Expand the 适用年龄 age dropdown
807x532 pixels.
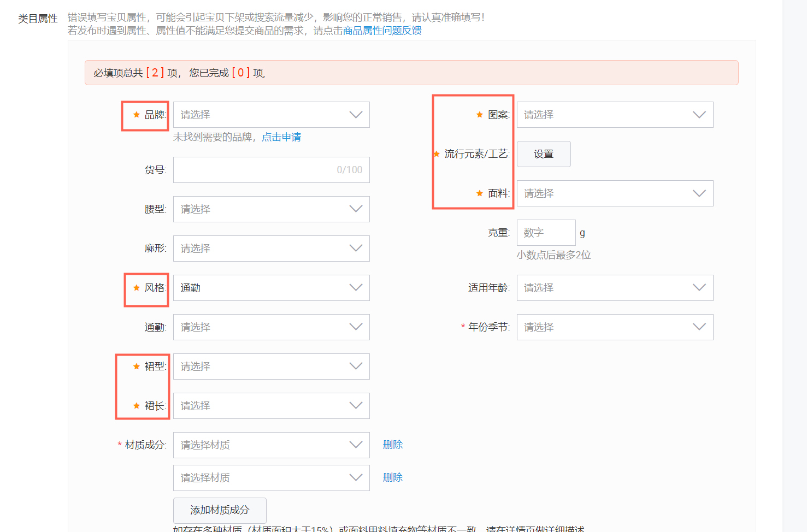click(x=615, y=288)
